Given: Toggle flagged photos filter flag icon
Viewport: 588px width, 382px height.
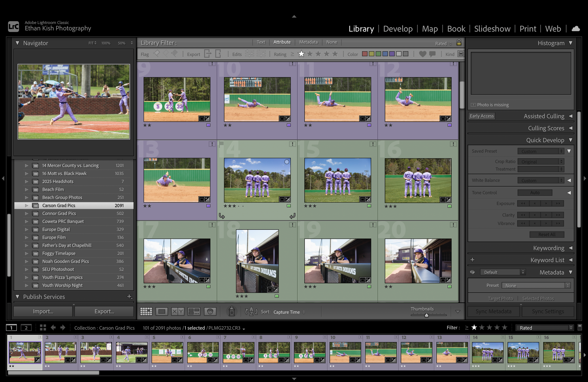Looking at the screenshot, I should 156,54.
